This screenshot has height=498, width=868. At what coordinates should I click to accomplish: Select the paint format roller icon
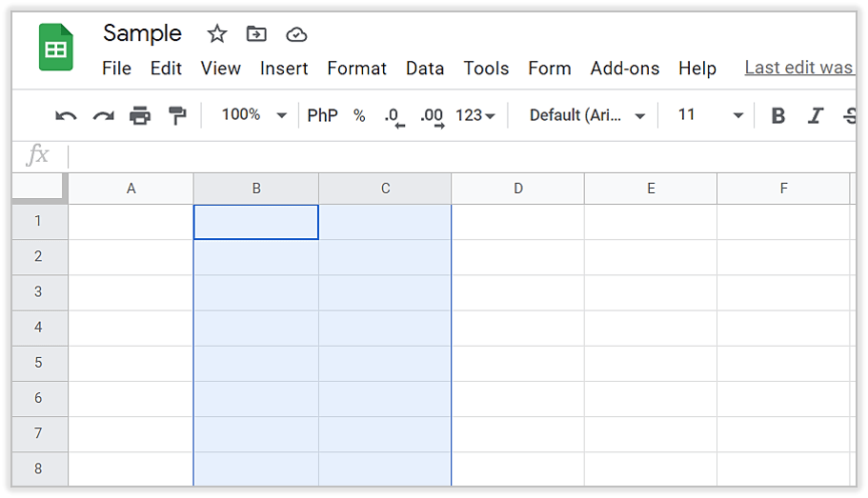[177, 116]
